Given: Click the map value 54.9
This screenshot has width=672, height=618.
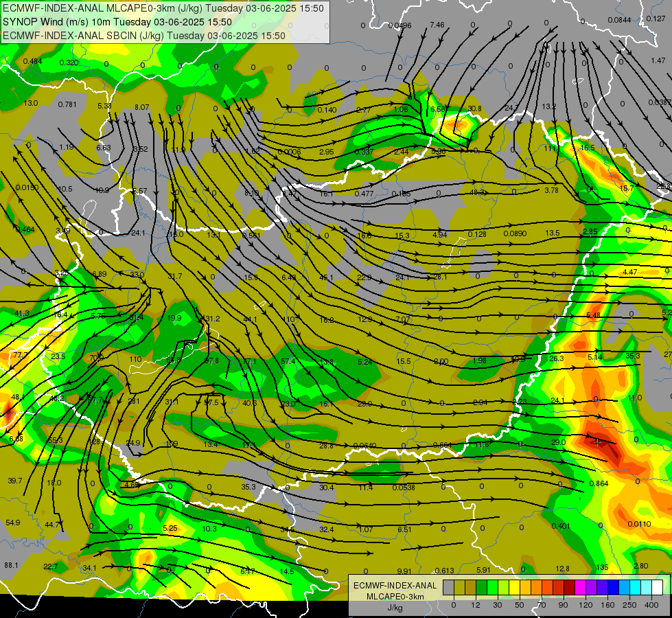Looking at the screenshot, I should tap(13, 523).
